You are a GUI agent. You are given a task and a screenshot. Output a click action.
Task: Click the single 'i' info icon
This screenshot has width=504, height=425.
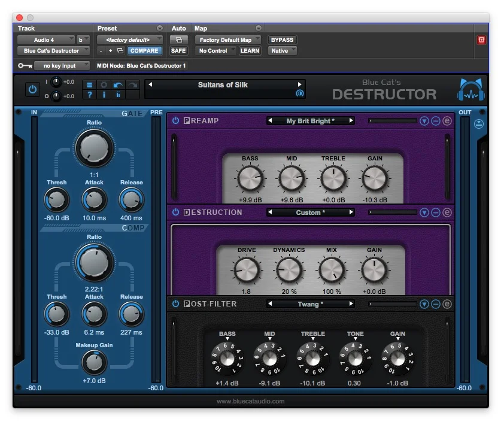[104, 95]
